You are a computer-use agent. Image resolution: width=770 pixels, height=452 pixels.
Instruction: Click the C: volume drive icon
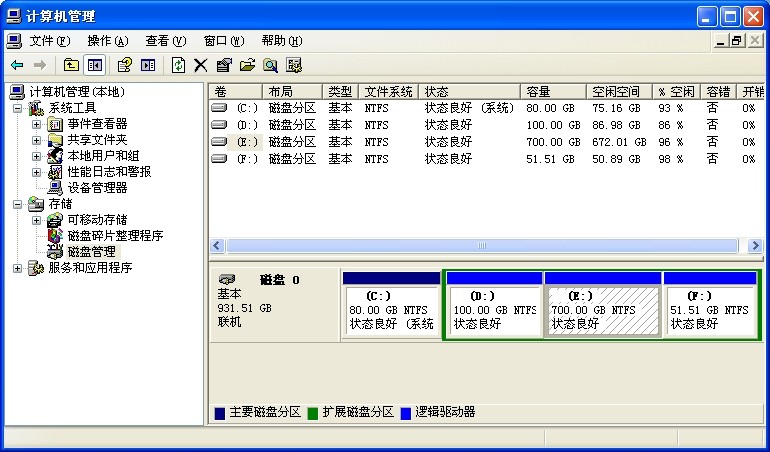(219, 108)
